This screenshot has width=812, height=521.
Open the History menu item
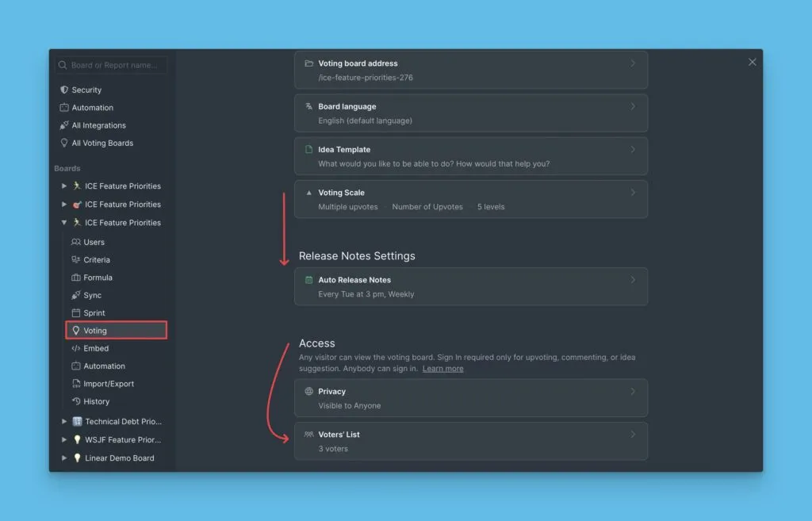point(96,401)
